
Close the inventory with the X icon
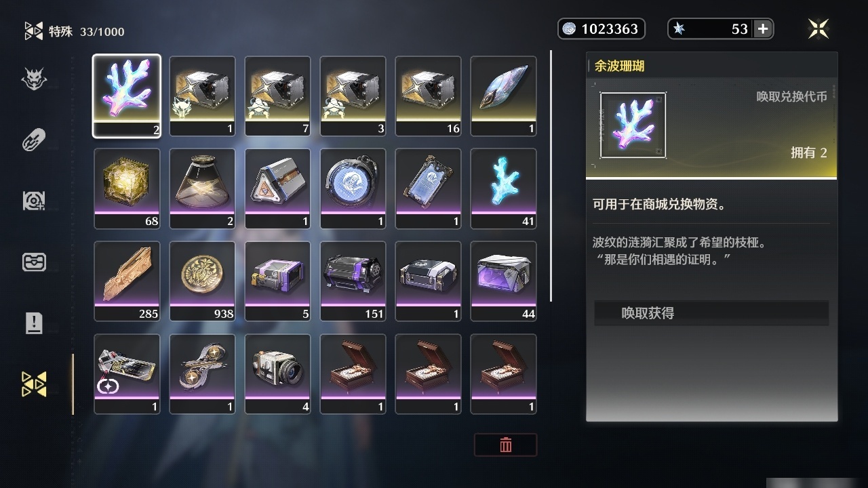point(818,28)
